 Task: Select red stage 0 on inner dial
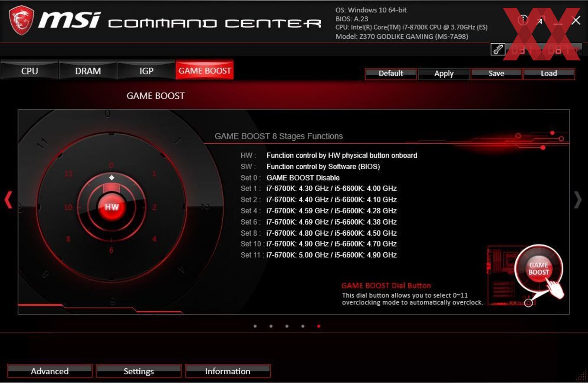tap(111, 165)
